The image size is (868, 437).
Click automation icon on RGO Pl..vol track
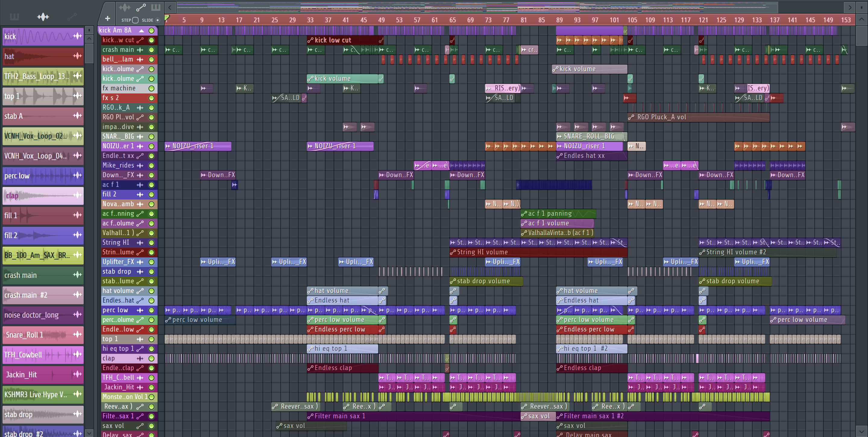[x=140, y=117]
